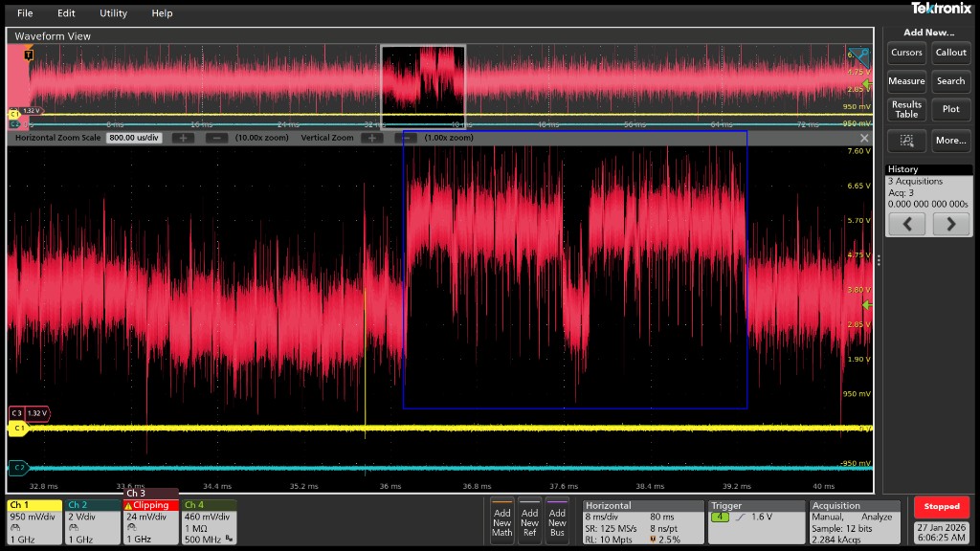Click the trigger level arrow in overview
Image resolution: width=980 pixels, height=551 pixels.
(867, 83)
